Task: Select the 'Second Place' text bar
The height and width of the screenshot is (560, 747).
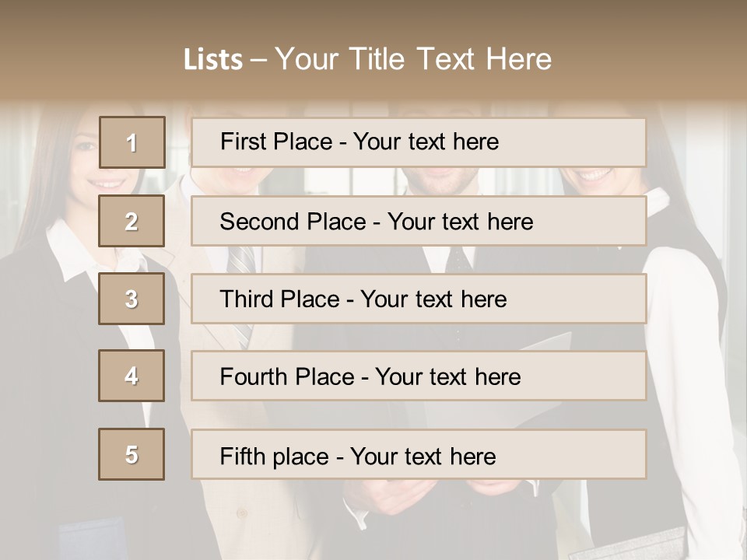Action: tap(419, 221)
